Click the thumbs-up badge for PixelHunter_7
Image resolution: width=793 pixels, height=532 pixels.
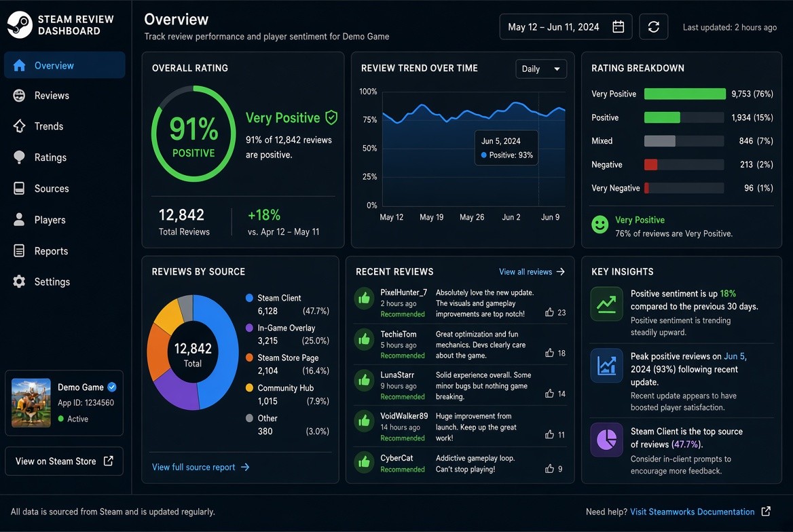[364, 299]
